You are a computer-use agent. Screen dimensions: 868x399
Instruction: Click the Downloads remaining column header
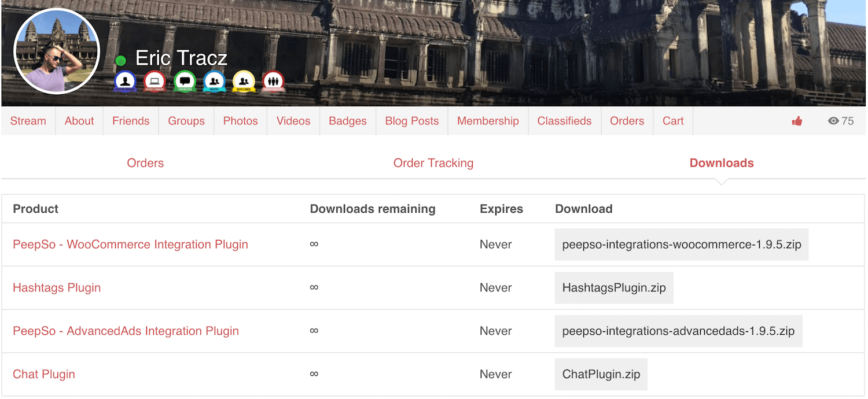tap(373, 209)
